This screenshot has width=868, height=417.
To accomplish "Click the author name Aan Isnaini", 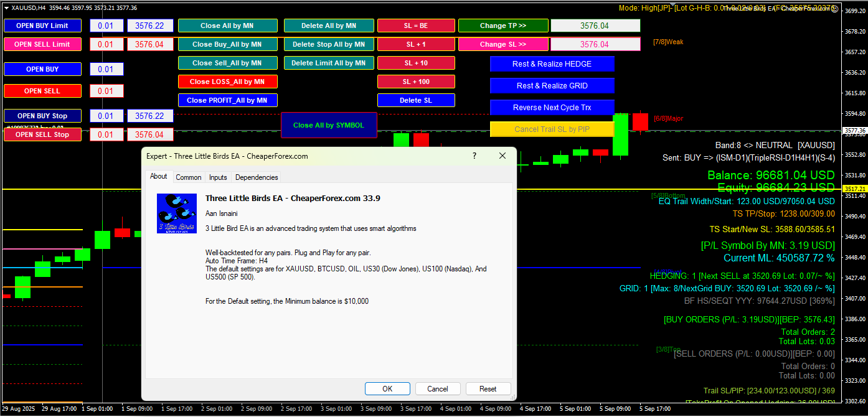I will pyautogui.click(x=222, y=213).
